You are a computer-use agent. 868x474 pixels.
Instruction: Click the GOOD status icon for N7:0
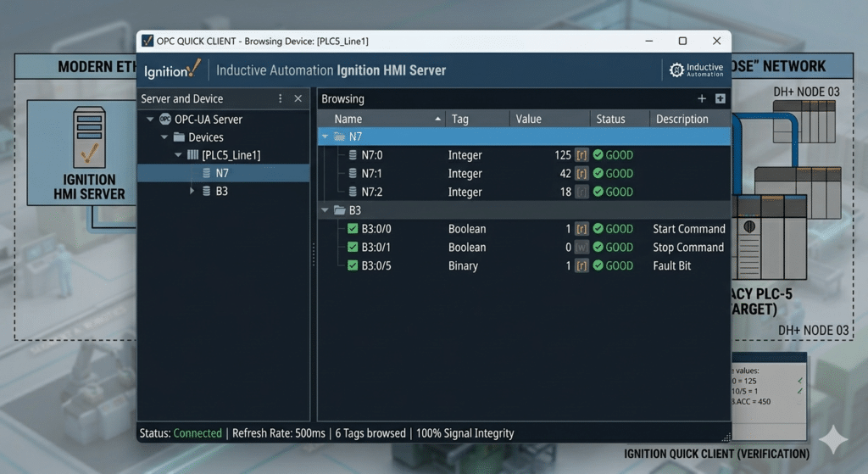[598, 154]
